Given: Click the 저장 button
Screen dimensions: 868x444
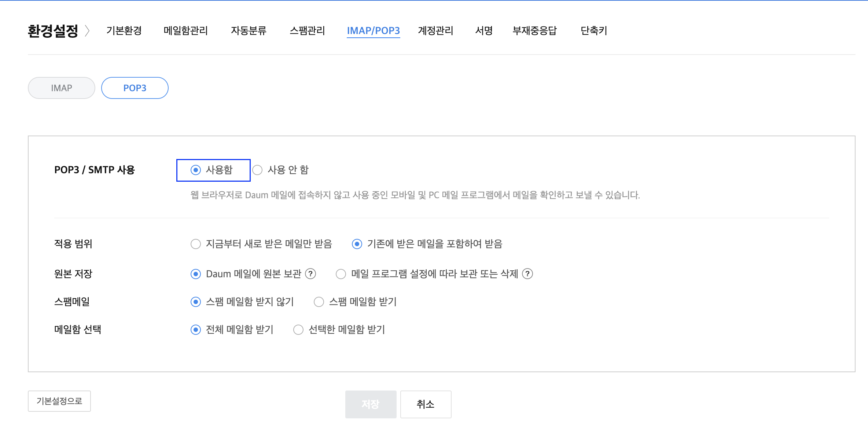Looking at the screenshot, I should pyautogui.click(x=371, y=404).
